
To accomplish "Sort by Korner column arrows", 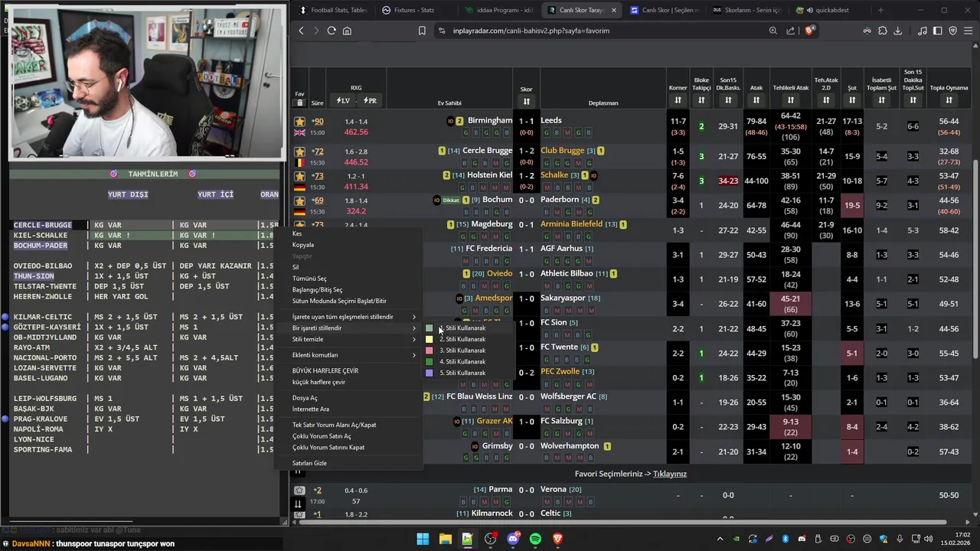I will pos(678,100).
